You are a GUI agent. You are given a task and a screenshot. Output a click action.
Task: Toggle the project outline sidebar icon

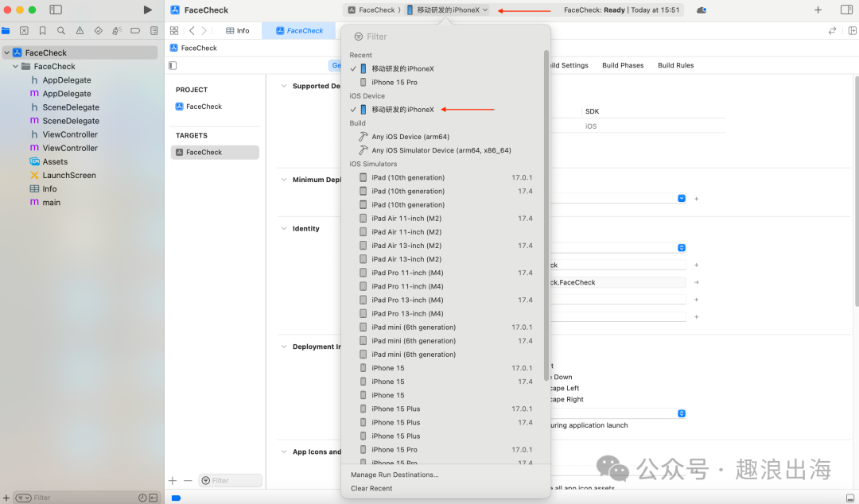(x=173, y=65)
